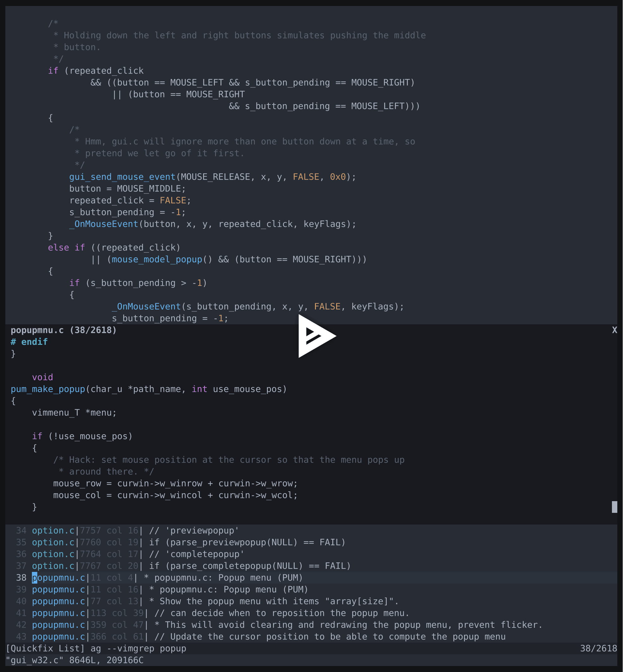The width and height of the screenshot is (623, 672).
Task: Click the 38/2618 counter in status line
Action: [x=598, y=648]
